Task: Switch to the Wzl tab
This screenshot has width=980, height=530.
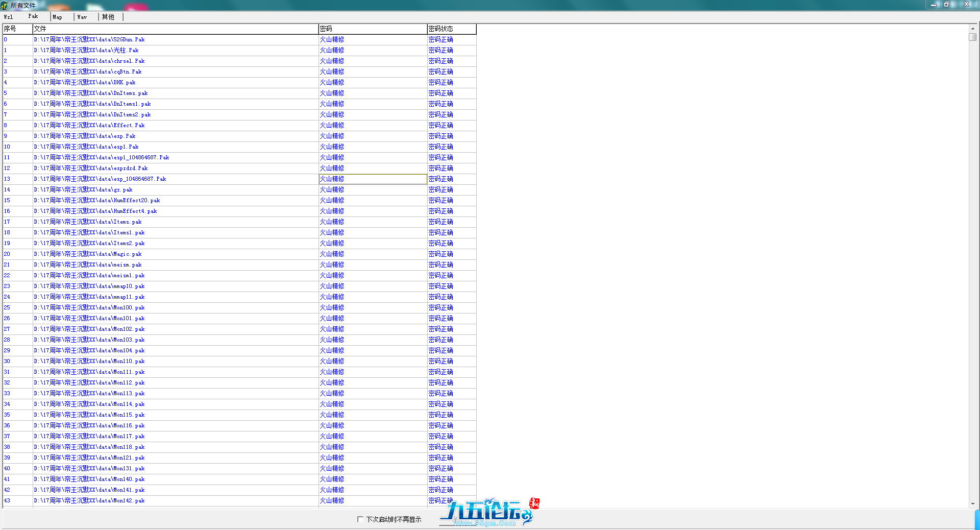Action: pyautogui.click(x=9, y=17)
